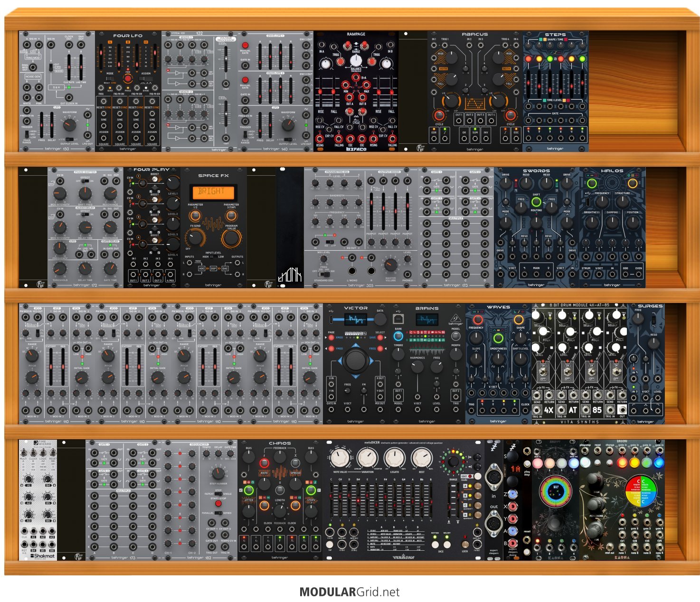Screen dimensions: 700x602
Task: Click meloDICER RHYTHM dice button
Action: (435, 545)
